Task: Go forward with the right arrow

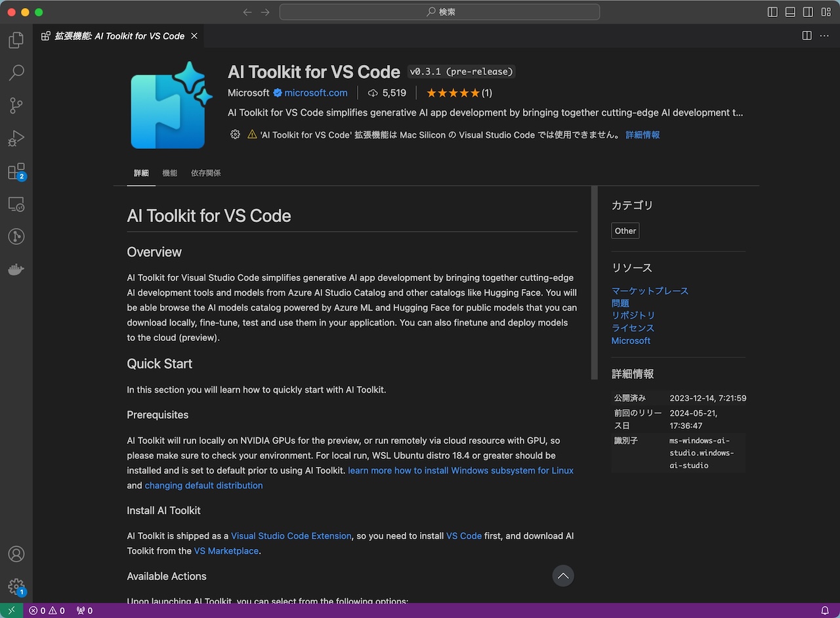Action: point(265,12)
